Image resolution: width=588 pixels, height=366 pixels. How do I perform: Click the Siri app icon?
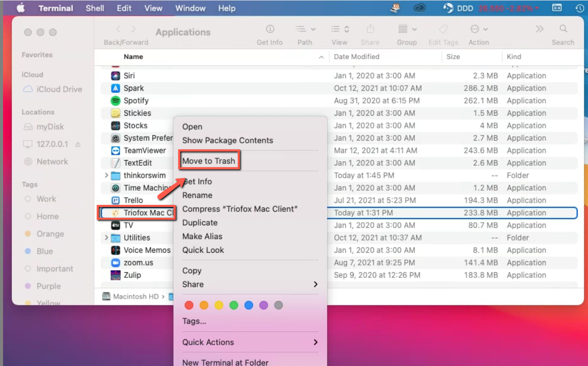pos(116,76)
